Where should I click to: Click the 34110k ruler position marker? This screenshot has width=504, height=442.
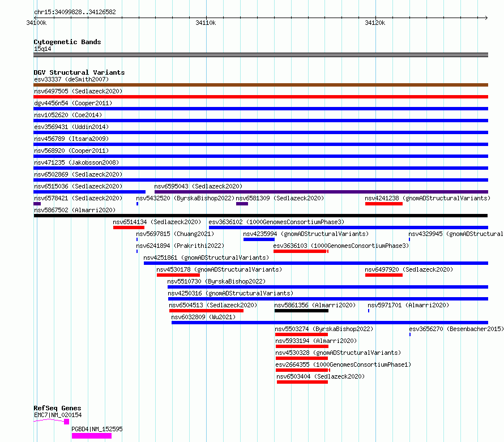click(206, 23)
